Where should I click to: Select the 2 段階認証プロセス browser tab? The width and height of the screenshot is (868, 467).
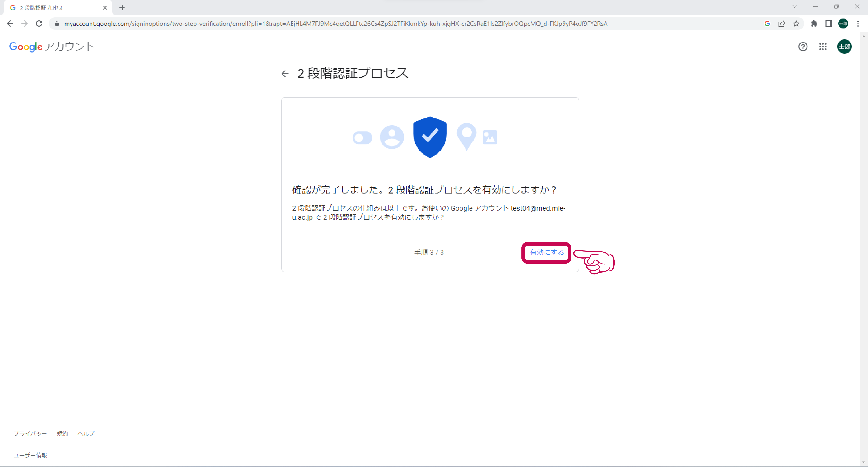pyautogui.click(x=58, y=8)
